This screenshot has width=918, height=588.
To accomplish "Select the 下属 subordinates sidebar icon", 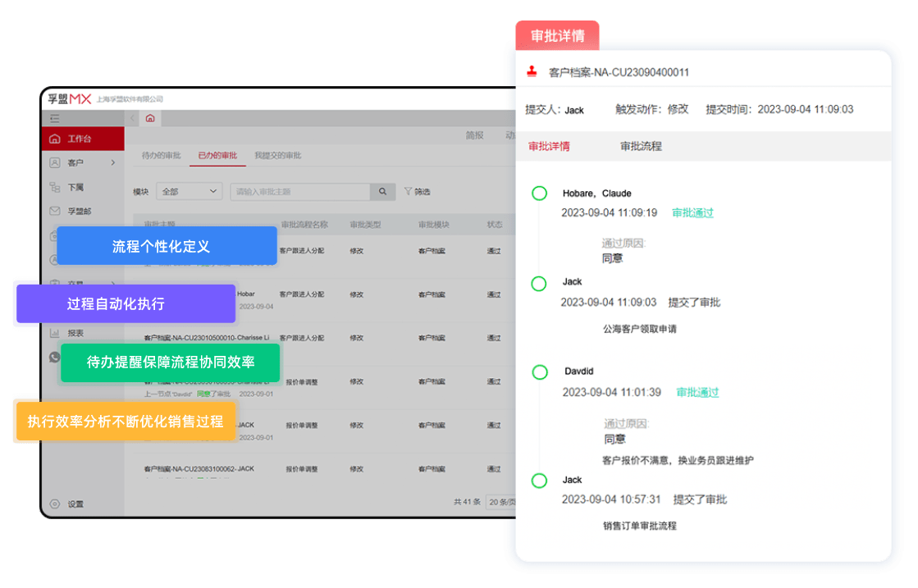I will (x=55, y=187).
